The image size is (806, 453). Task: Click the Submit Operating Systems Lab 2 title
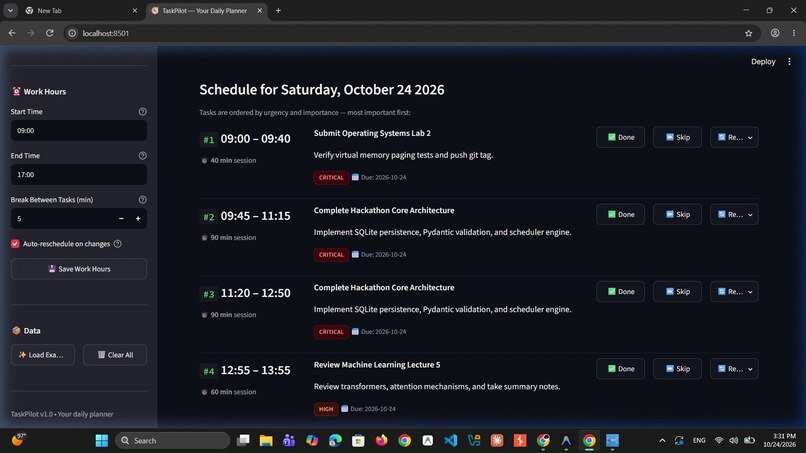tap(372, 133)
